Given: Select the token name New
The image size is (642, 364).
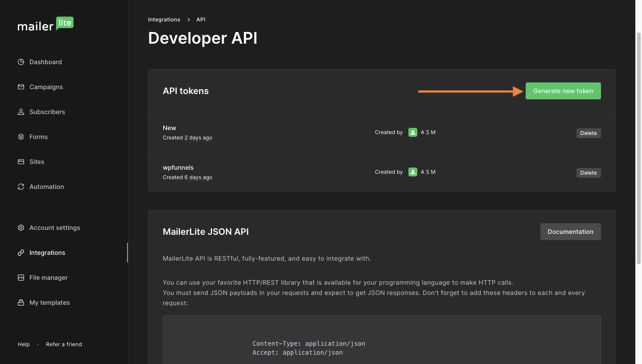Looking at the screenshot, I should (x=169, y=128).
